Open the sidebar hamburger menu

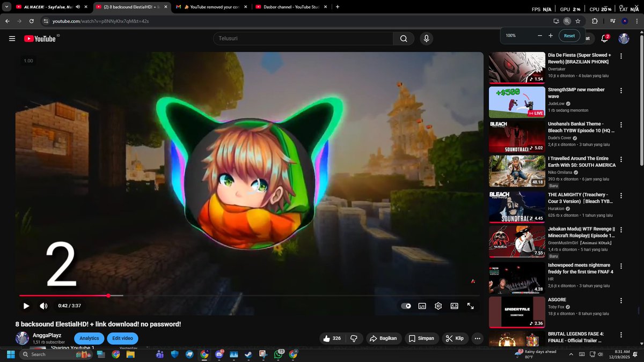11,39
